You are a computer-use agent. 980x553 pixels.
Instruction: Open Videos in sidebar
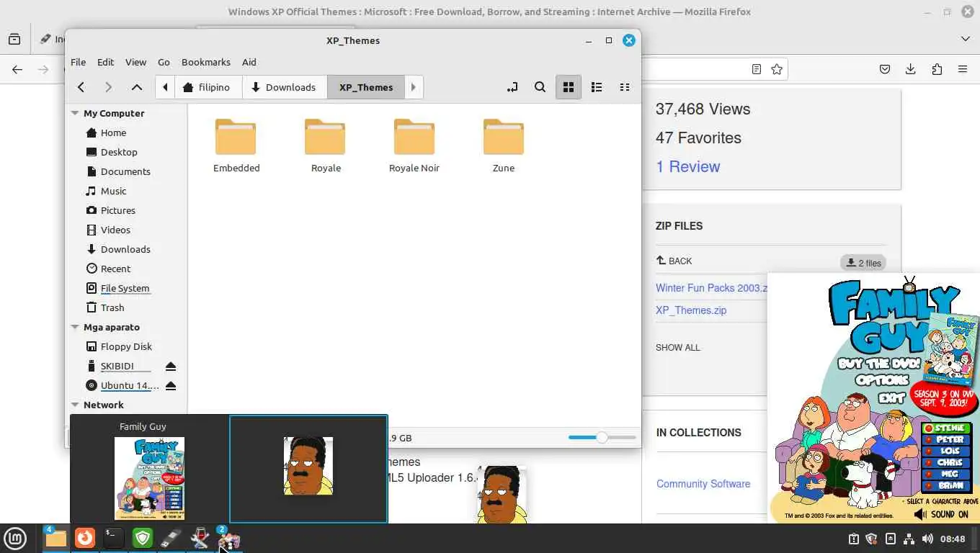(115, 230)
